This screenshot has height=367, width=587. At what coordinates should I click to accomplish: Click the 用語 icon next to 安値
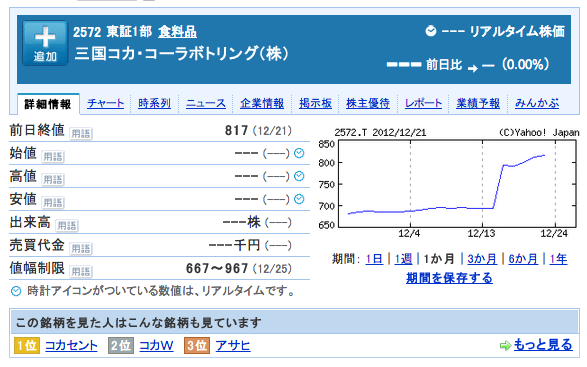pos(53,203)
